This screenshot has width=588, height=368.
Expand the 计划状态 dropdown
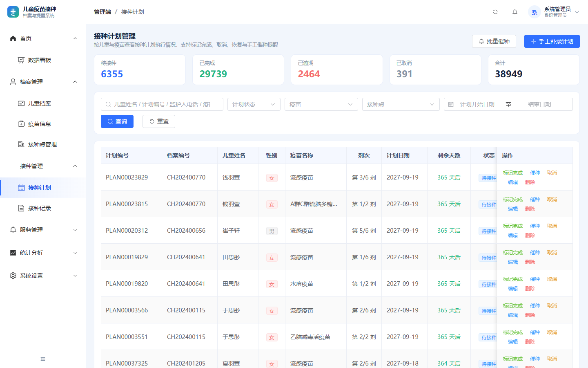pos(254,104)
